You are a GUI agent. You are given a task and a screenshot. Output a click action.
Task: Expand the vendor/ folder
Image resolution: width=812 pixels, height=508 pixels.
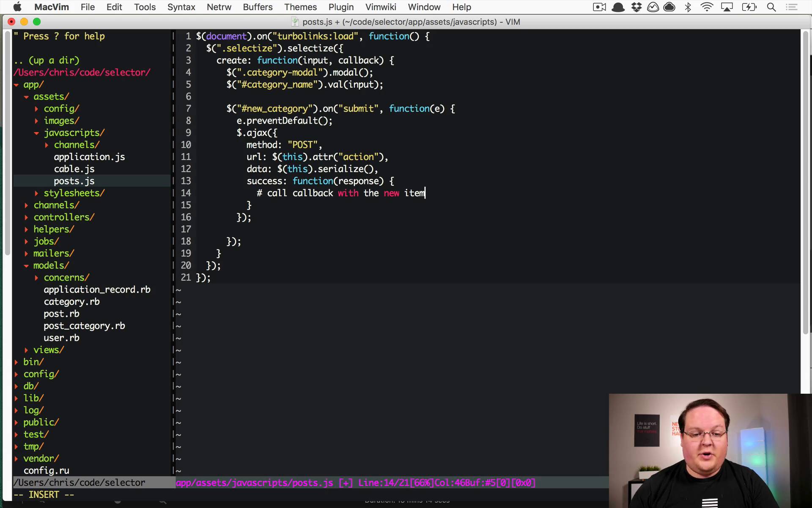(x=16, y=459)
